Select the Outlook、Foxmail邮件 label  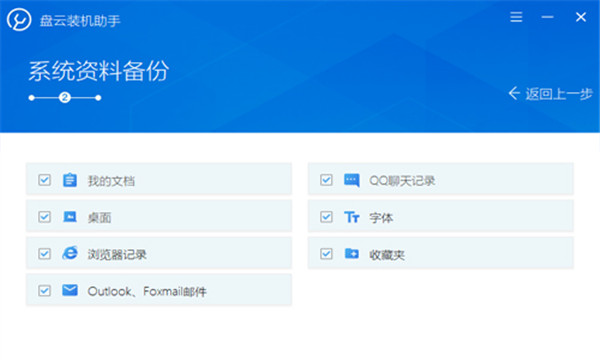click(147, 292)
